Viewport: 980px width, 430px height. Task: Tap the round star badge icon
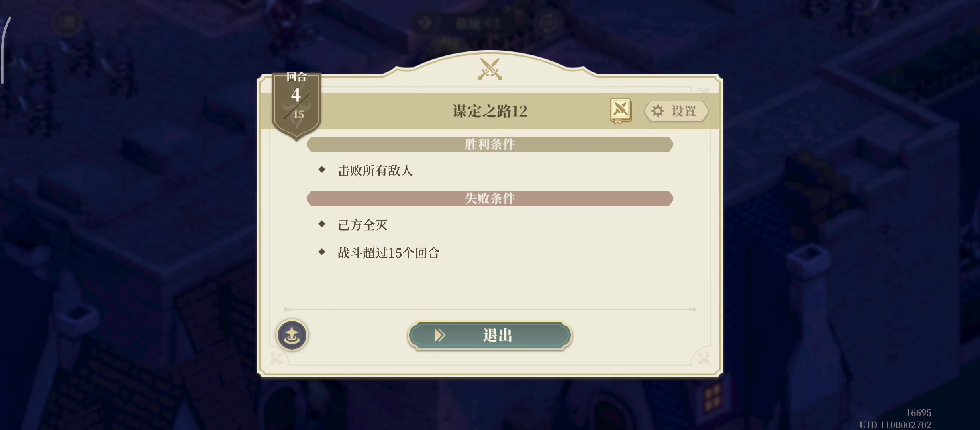coord(292,335)
